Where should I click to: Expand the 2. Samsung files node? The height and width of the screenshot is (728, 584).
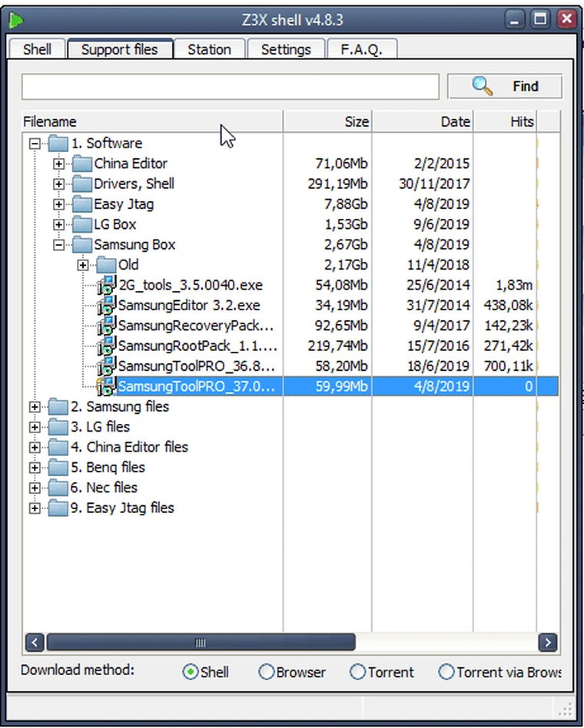pos(35,407)
